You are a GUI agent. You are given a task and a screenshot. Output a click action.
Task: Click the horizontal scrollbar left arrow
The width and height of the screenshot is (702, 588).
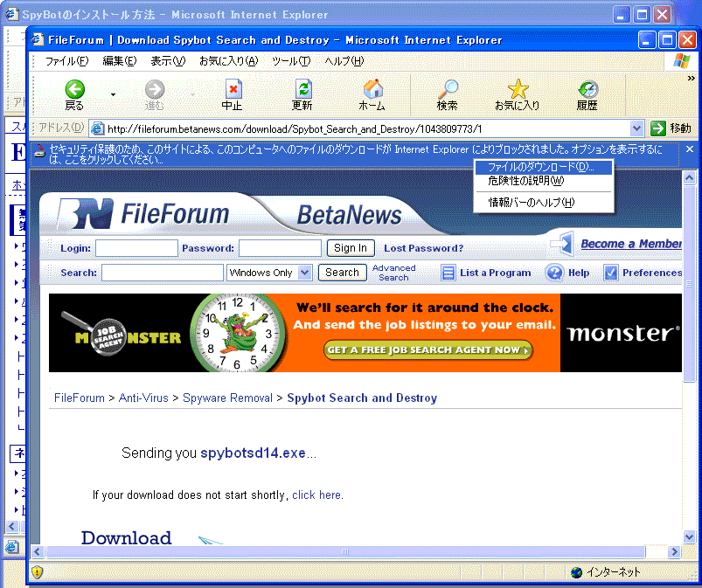tap(38, 552)
